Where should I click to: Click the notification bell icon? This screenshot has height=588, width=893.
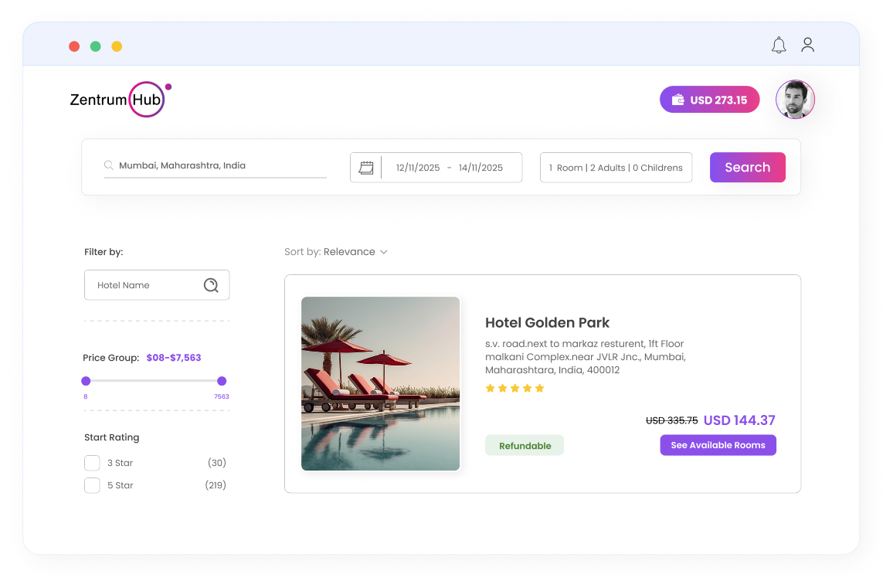pyautogui.click(x=779, y=45)
